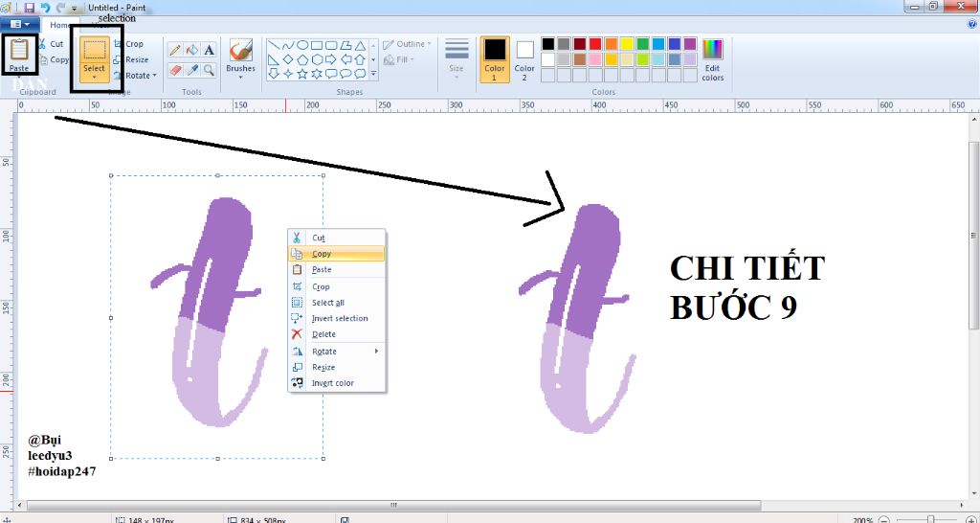This screenshot has width=980, height=523.
Task: Open the Rotate dropdown in ribbon
Action: click(154, 76)
